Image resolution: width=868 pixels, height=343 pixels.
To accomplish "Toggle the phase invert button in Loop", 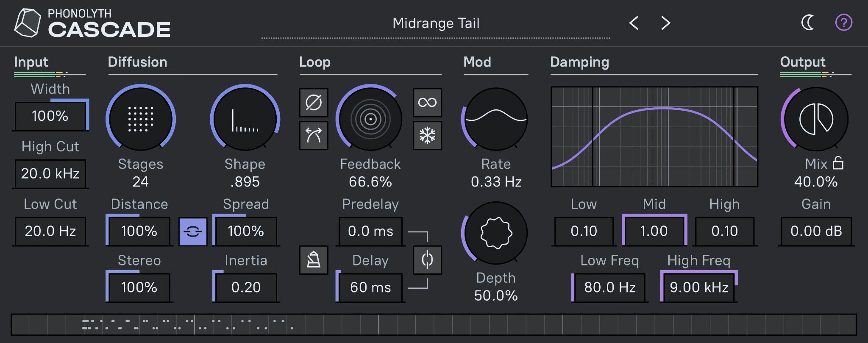I will [x=314, y=103].
